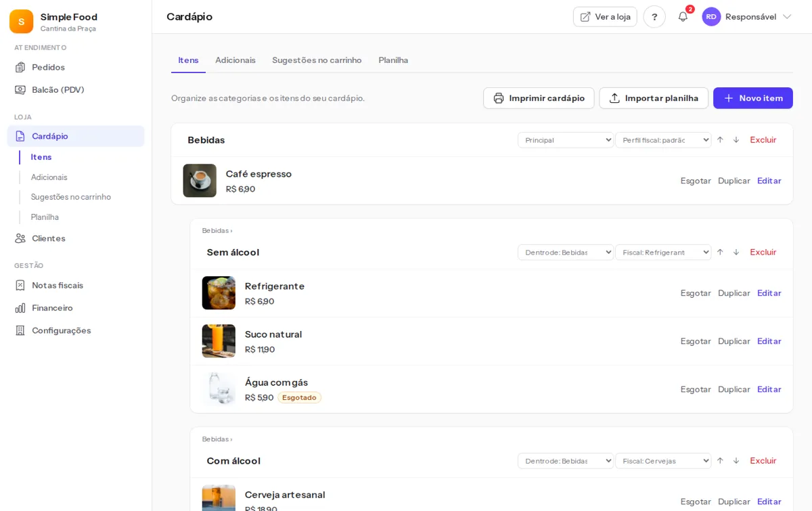The image size is (812, 511).
Task: Move Bebidas category down
Action: 736,140
